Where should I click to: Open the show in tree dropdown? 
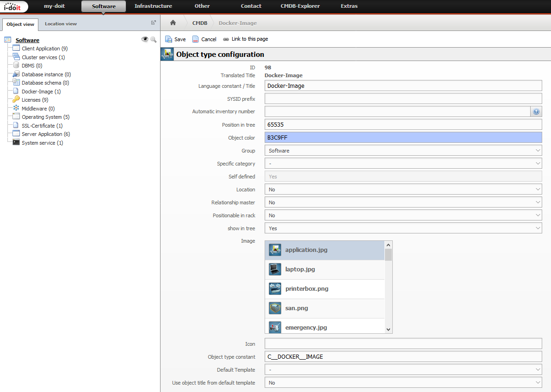pyautogui.click(x=403, y=228)
